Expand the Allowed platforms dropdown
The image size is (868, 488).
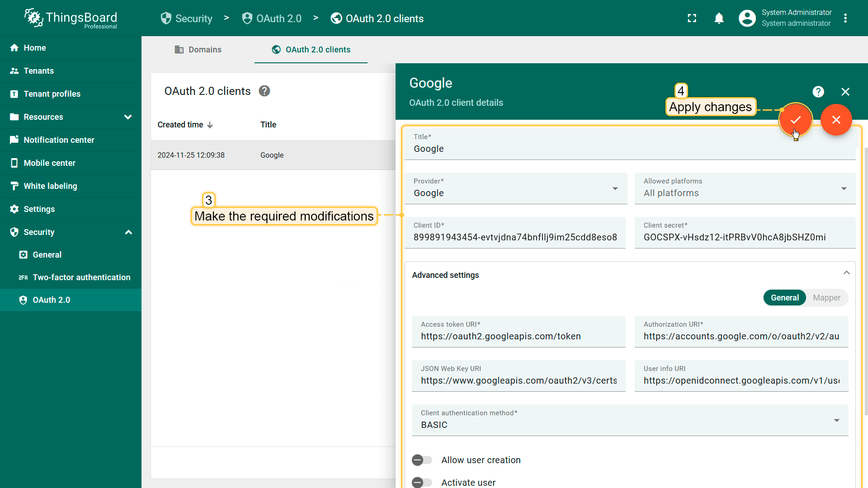(x=745, y=188)
